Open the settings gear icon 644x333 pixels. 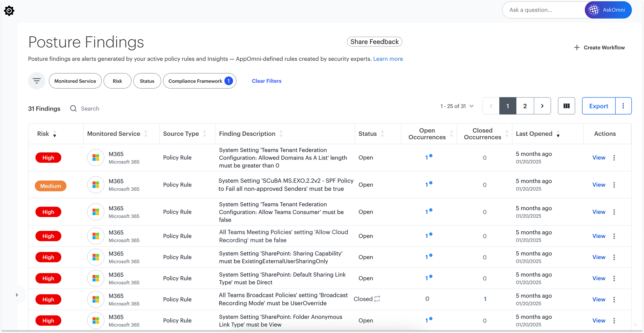click(x=9, y=11)
